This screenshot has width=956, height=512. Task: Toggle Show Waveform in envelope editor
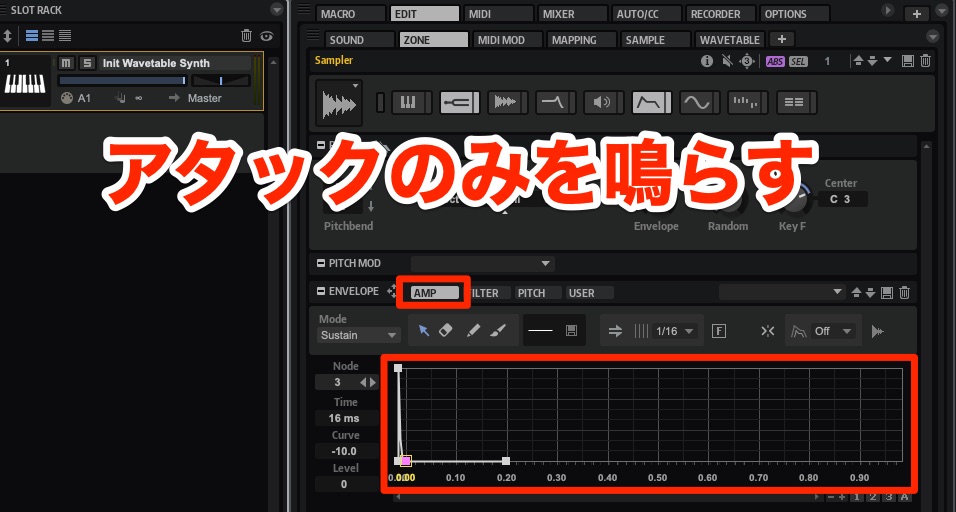click(x=878, y=331)
